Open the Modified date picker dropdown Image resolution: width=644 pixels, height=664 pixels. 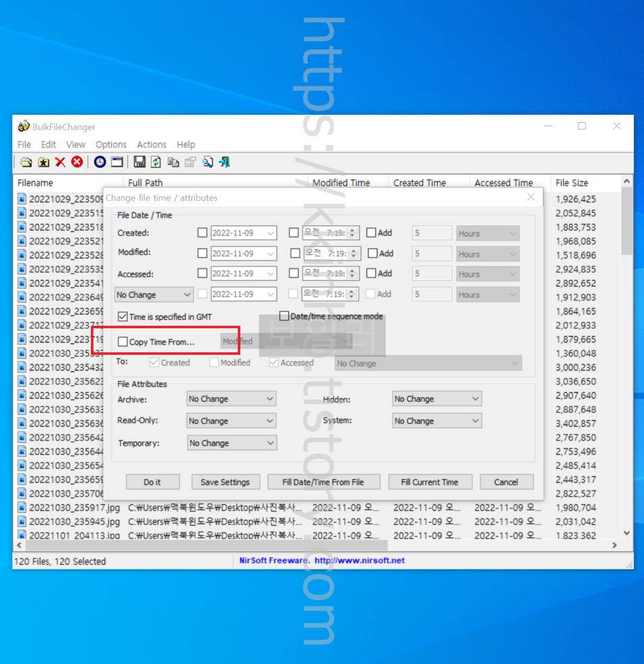tap(270, 254)
